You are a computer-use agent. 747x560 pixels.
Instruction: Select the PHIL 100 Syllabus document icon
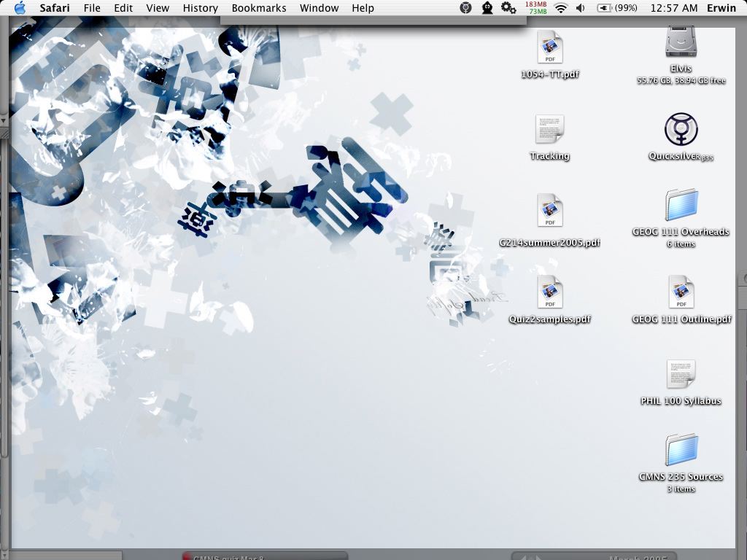pyautogui.click(x=681, y=374)
